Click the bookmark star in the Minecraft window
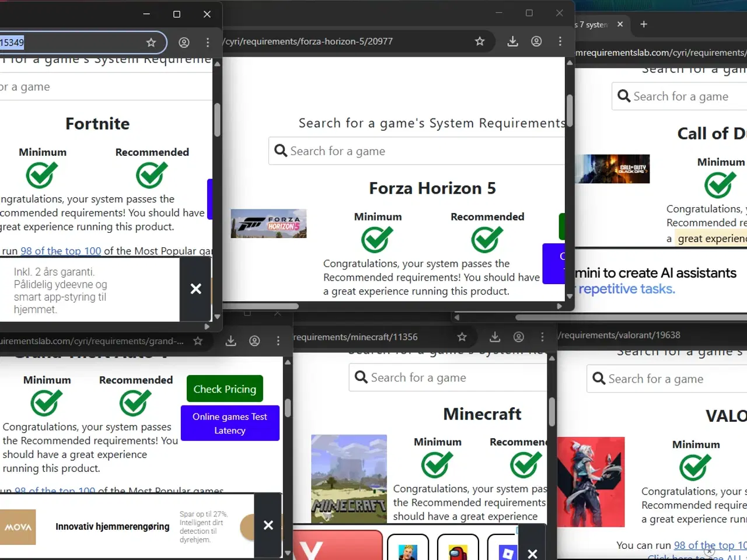The image size is (747, 560). click(x=462, y=337)
